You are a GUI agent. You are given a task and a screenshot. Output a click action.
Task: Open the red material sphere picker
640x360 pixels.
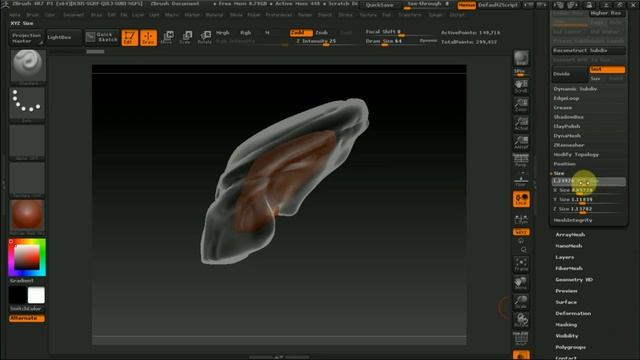click(x=27, y=217)
